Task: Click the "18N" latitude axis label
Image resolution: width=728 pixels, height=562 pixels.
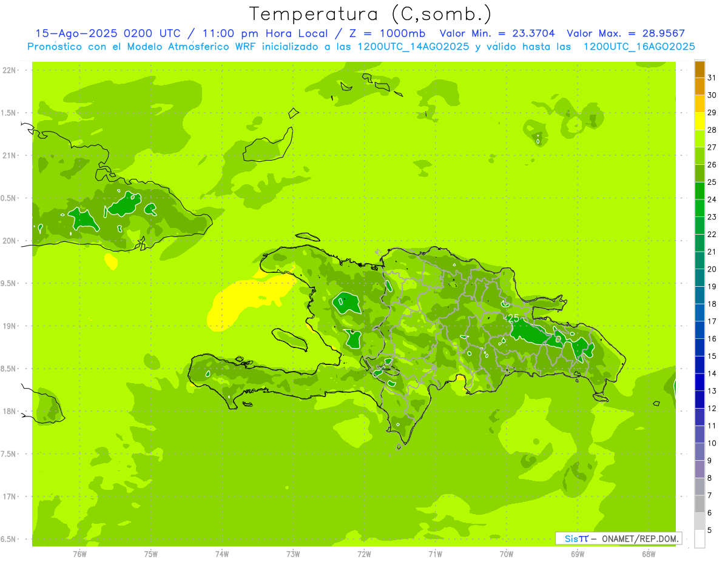Action: 9,411
